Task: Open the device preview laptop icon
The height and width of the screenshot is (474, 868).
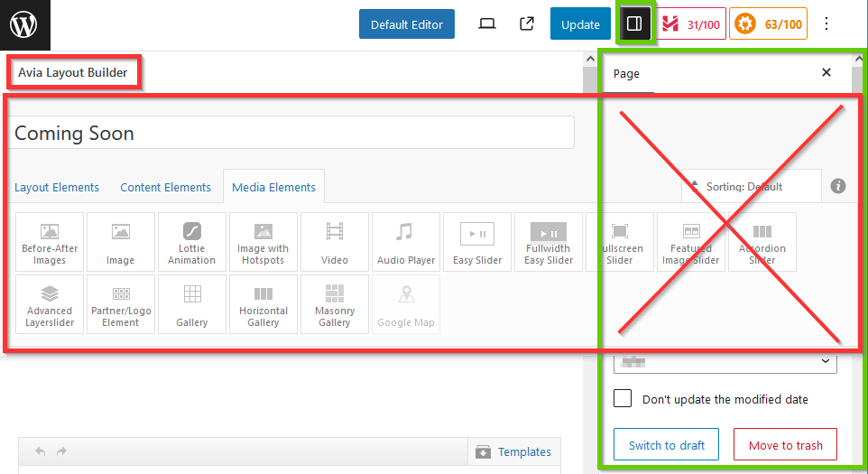Action: click(x=487, y=23)
